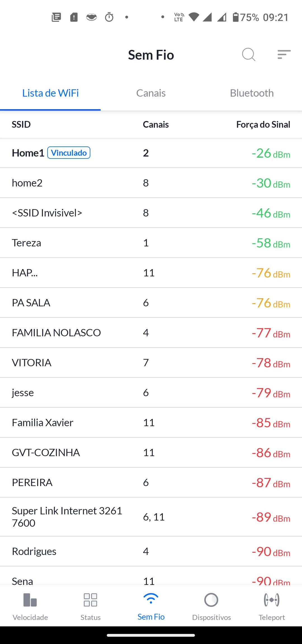This screenshot has height=644, width=302.
Task: Tap the FAMILIA NOLASCO network
Action: (x=56, y=333)
